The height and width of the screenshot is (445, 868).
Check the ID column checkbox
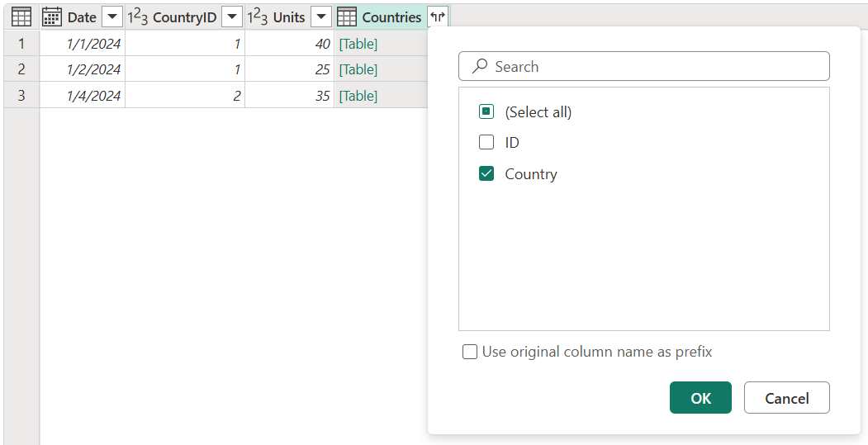pos(486,143)
